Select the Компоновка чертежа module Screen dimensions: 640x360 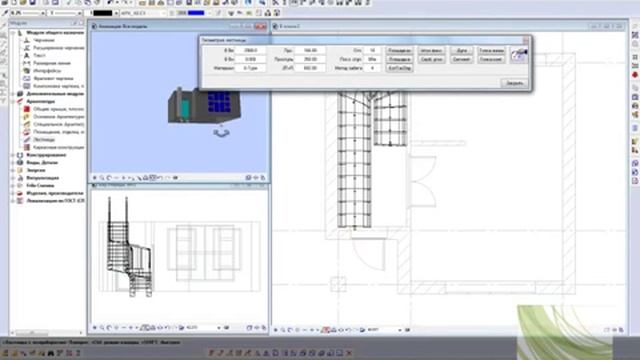click(x=58, y=86)
